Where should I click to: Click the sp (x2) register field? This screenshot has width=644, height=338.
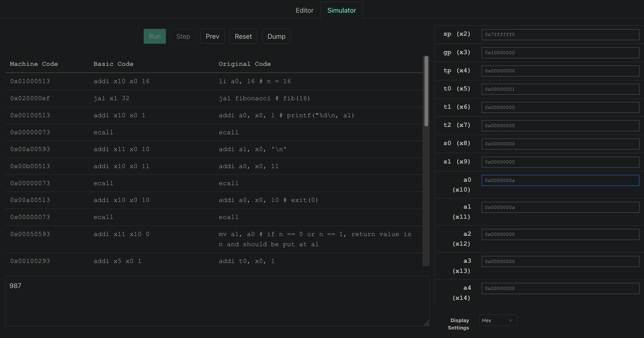coord(560,35)
